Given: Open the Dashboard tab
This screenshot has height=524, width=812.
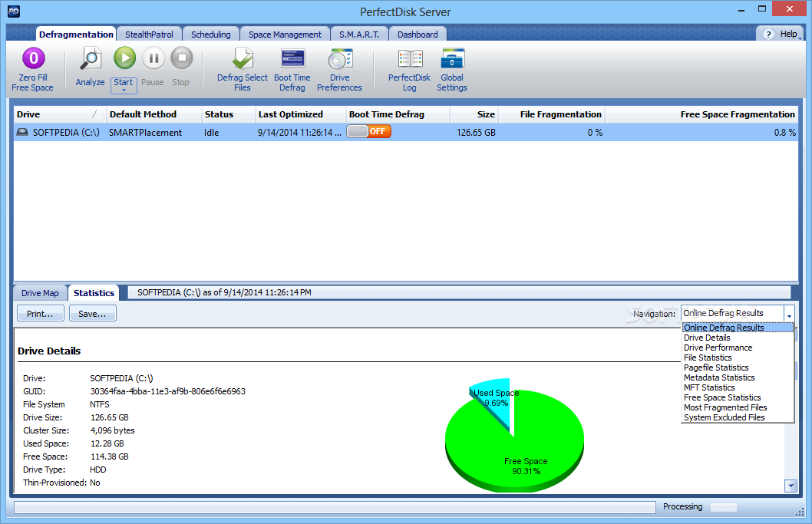Looking at the screenshot, I should coord(418,35).
